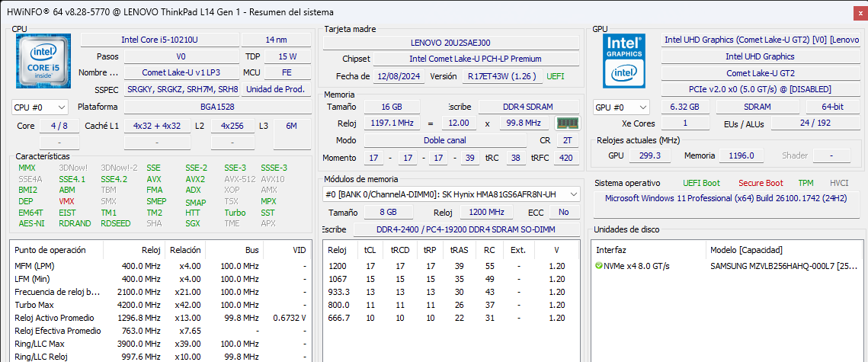Screen dimensions: 868x362
Task: Click the green check icon beside NVMe x4
Action: click(x=599, y=266)
